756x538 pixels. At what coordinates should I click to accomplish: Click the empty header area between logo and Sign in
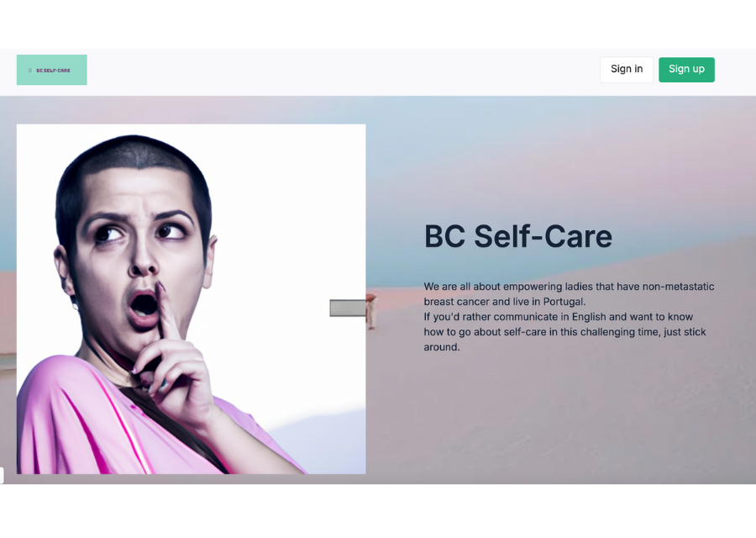344,71
